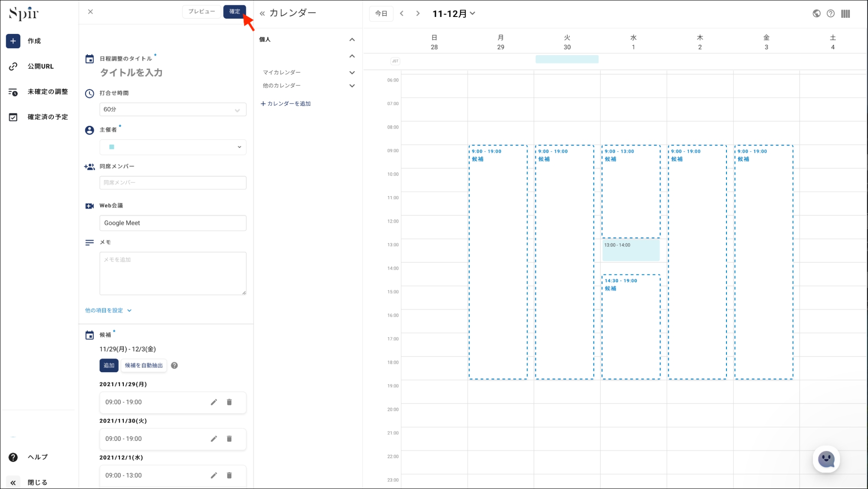This screenshot has height=489, width=868.
Task: Open the 60分 meeting duration dropdown
Action: (172, 109)
